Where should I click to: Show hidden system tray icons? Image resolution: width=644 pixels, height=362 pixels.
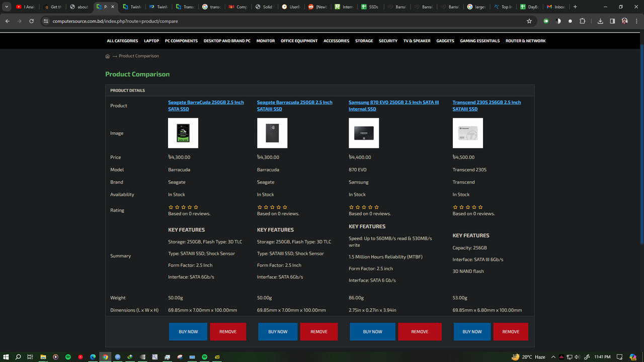554,357
